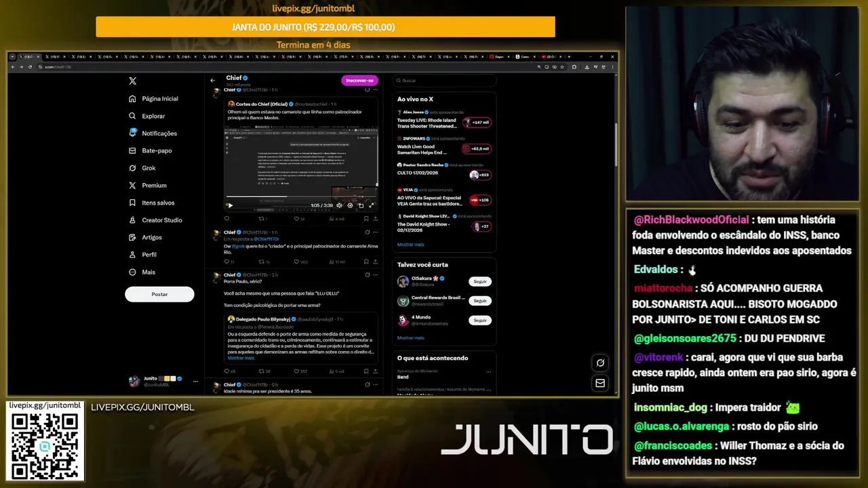Expand Mostrar mais under Ao vivo no X

point(410,245)
